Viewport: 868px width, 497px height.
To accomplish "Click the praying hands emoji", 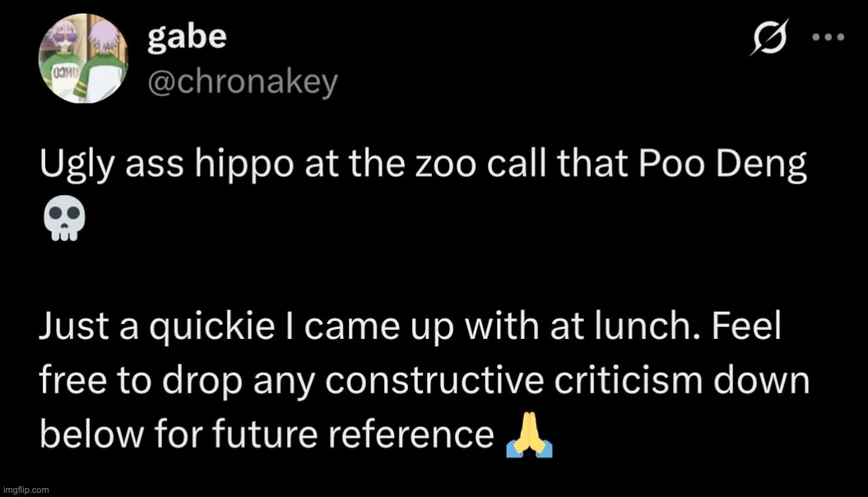I will tap(527, 436).
